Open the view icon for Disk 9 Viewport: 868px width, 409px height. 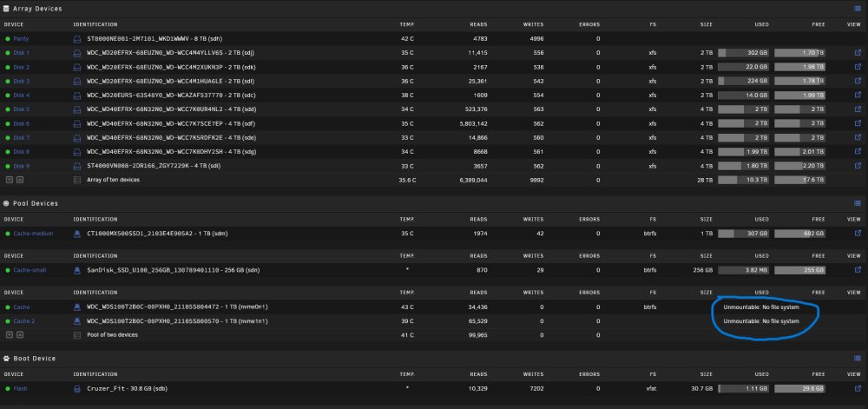pos(858,166)
